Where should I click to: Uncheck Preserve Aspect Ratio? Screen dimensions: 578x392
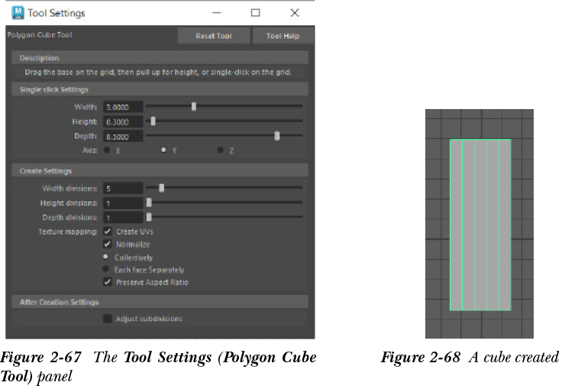pos(108,282)
